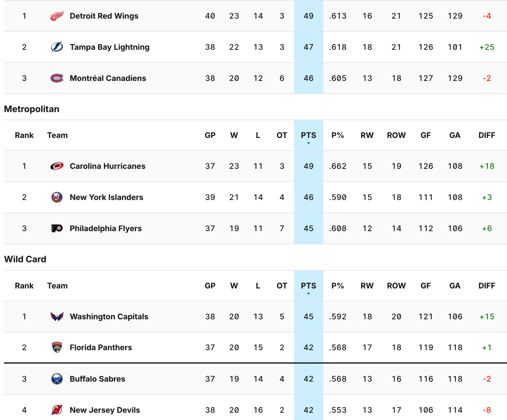
Task: Open the Tampa Bay Lightning team link
Action: [109, 47]
